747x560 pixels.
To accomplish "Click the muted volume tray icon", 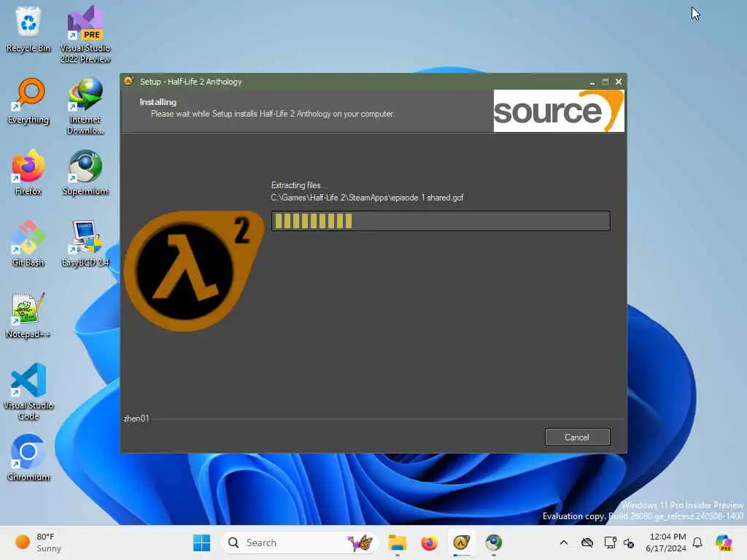I will 629,543.
